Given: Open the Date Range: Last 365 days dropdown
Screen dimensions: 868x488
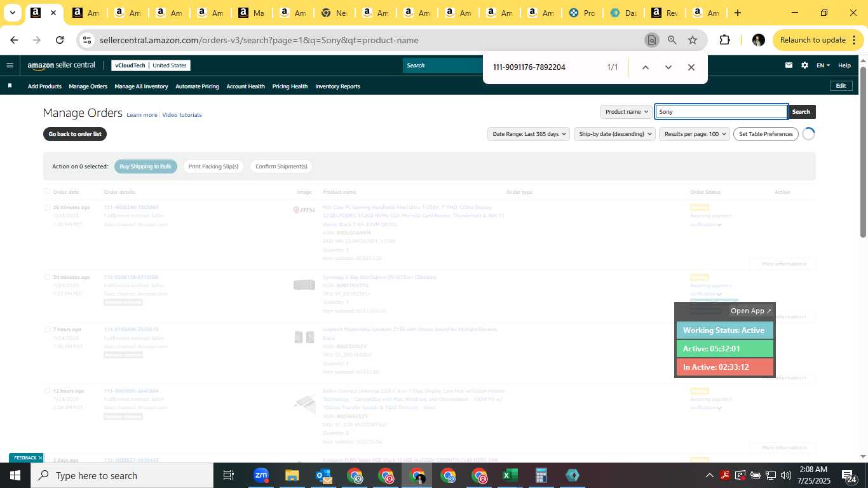Looking at the screenshot, I should 529,134.
